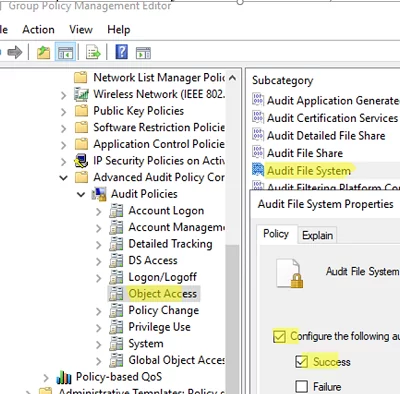Click the Advanced Audit Policy folder icon
Viewport: 400px width, 394px height.
pos(81,177)
